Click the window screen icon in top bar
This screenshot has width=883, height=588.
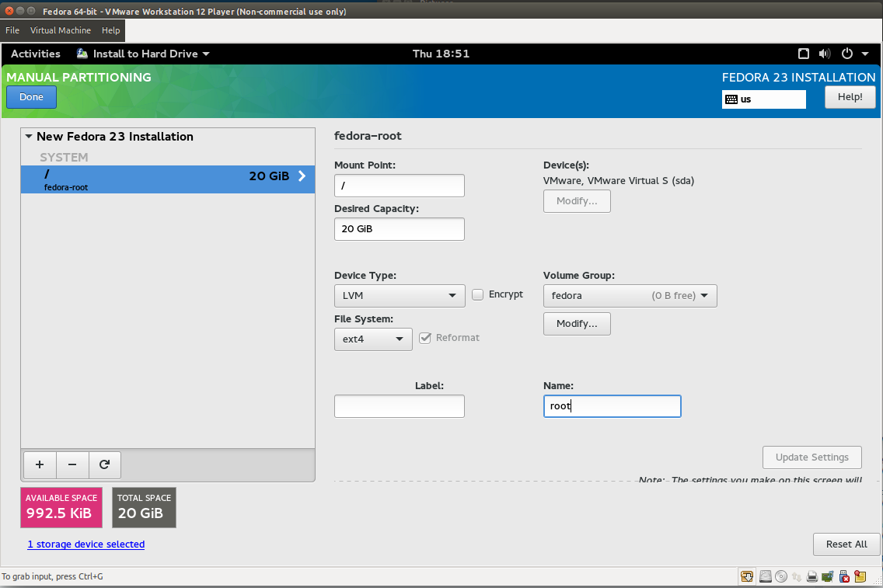point(804,54)
